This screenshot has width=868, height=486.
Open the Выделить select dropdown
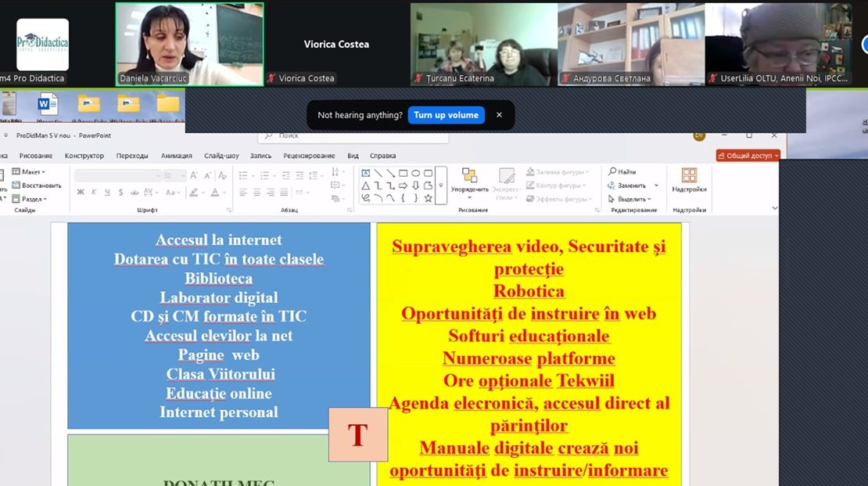[632, 199]
